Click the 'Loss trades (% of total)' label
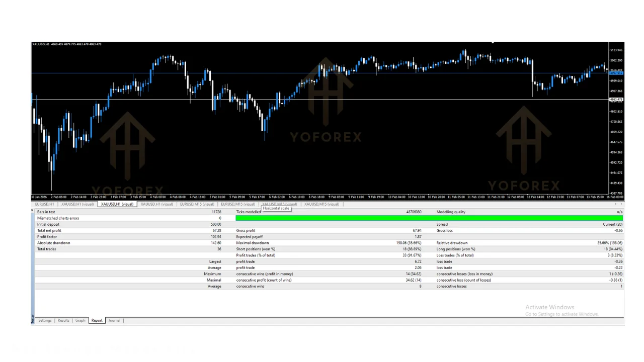Screen dimensions: 644x362 [455, 255]
